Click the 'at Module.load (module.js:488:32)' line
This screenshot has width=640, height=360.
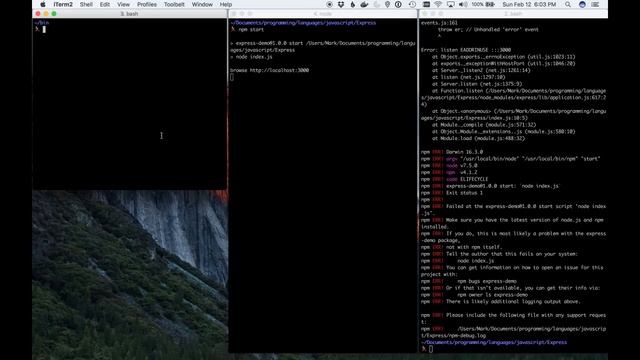[478, 138]
